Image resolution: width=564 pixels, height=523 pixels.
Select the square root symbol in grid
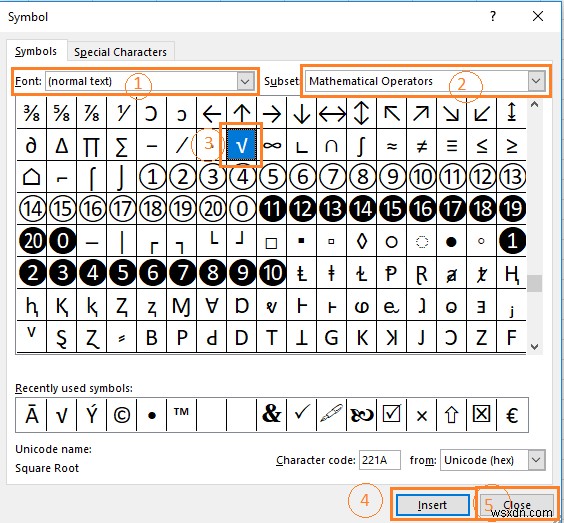(242, 145)
